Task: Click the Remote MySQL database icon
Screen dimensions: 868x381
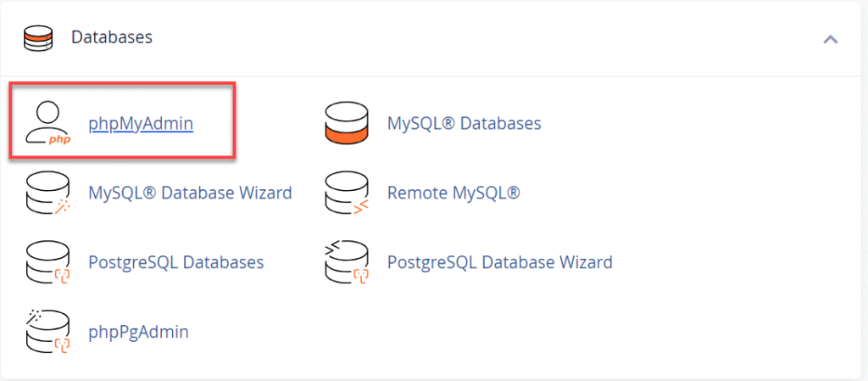Action: (x=347, y=193)
